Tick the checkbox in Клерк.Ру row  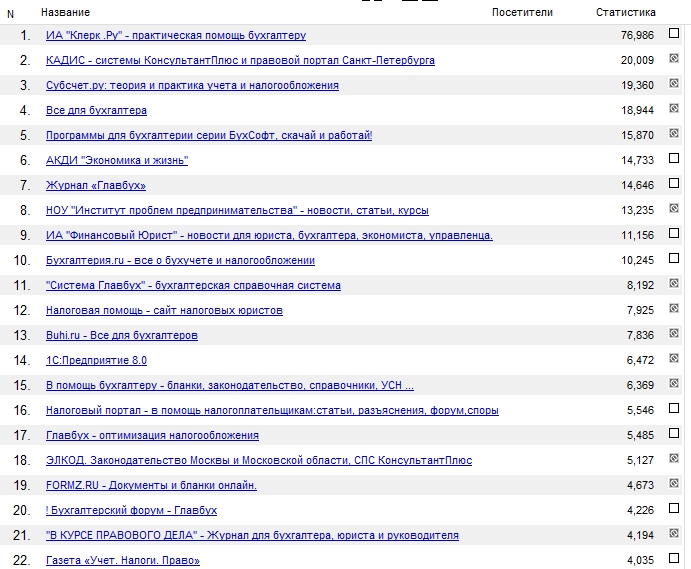coord(674,33)
